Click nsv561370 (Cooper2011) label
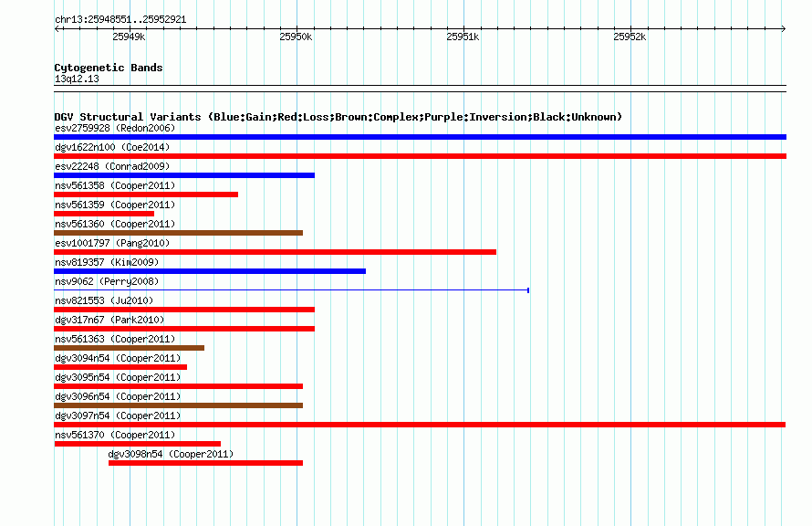The height and width of the screenshot is (526, 812). point(115,435)
